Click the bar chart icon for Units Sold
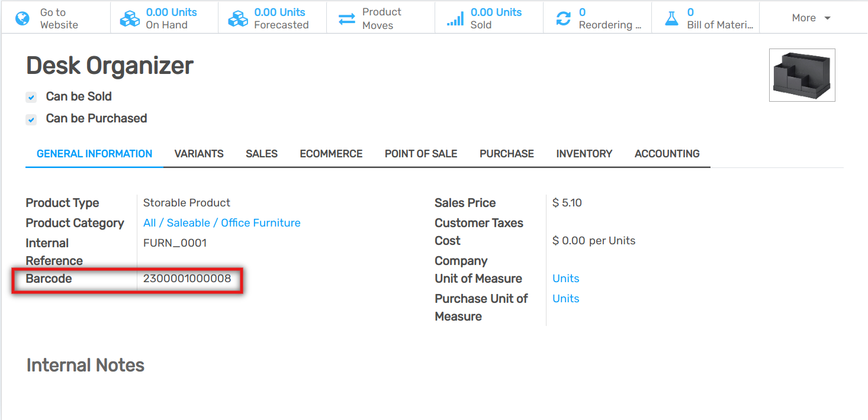This screenshot has height=420, width=868. click(x=455, y=18)
